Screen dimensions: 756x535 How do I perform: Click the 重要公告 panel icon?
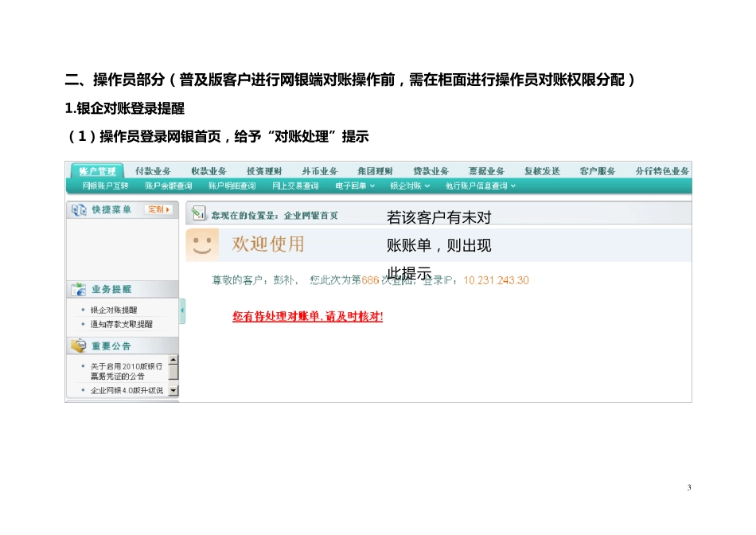(x=79, y=346)
